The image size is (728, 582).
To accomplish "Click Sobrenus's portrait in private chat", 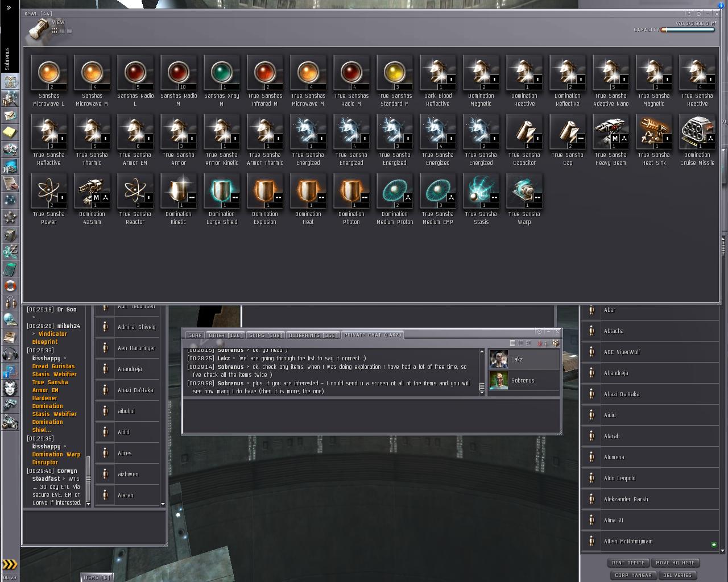I will pos(499,381).
